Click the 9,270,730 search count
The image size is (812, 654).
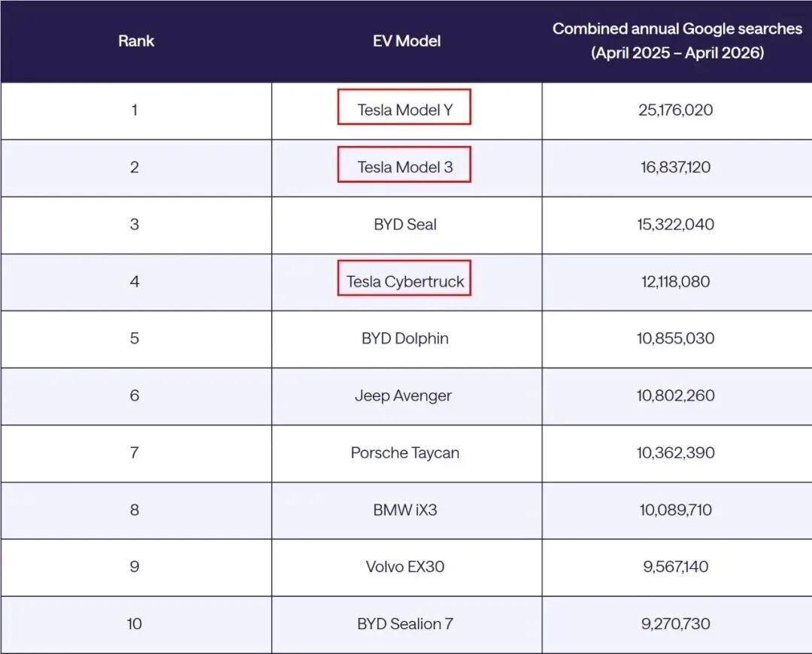[675, 623]
